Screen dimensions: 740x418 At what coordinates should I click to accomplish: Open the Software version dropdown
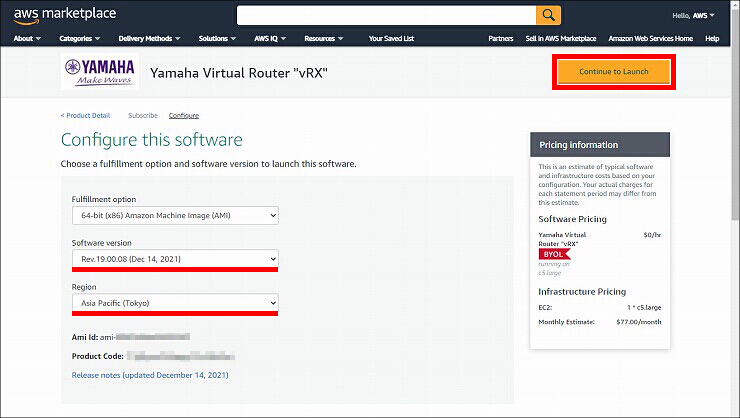175,259
